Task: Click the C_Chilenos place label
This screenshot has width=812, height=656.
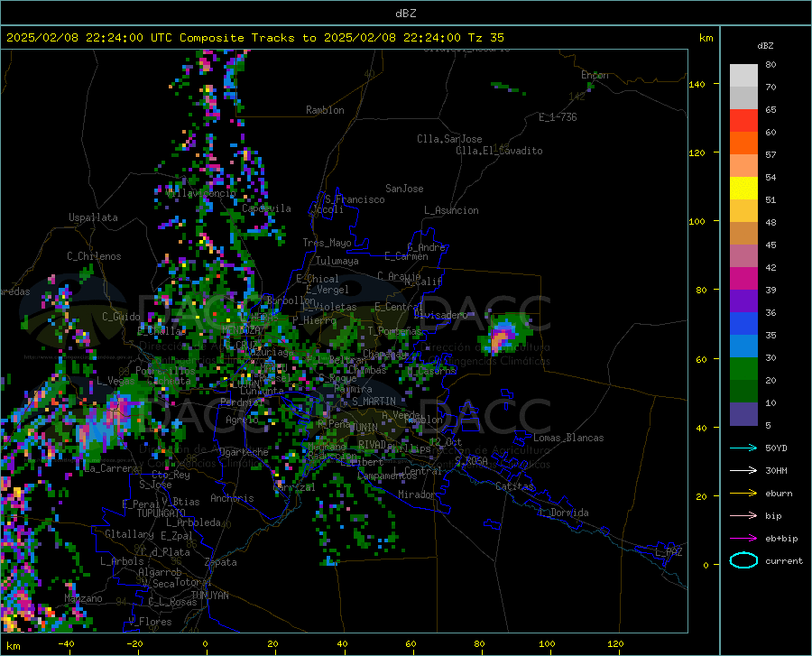Action: click(x=94, y=256)
